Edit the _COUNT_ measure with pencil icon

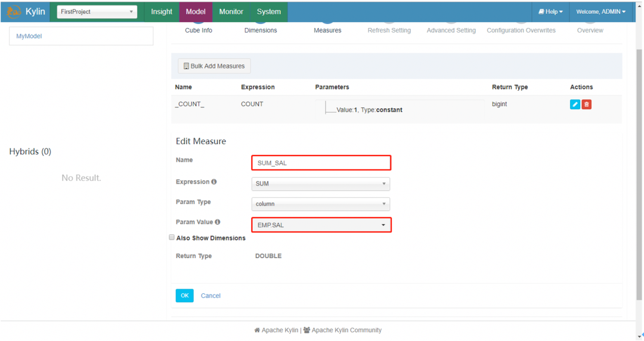pyautogui.click(x=575, y=104)
